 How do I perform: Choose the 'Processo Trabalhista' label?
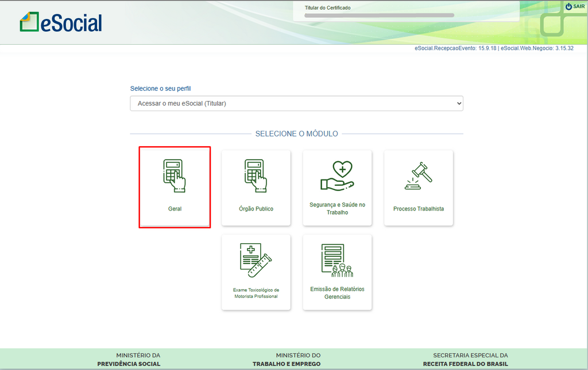[x=419, y=209]
